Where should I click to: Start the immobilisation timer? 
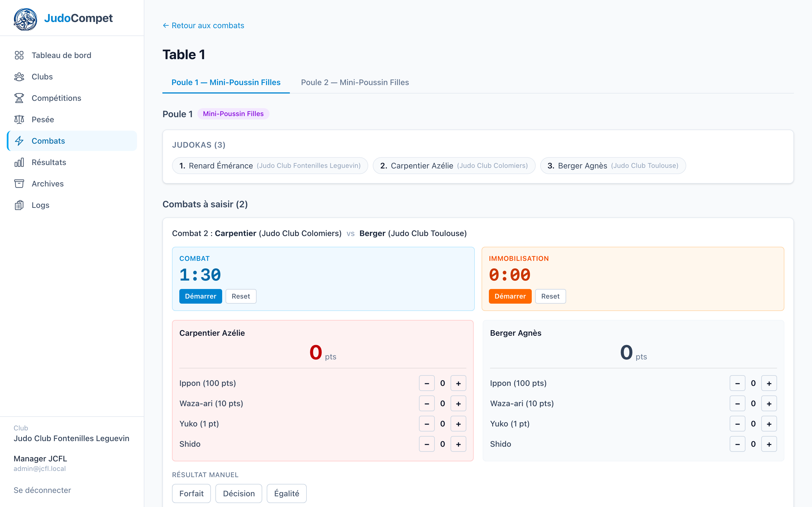[x=510, y=296]
